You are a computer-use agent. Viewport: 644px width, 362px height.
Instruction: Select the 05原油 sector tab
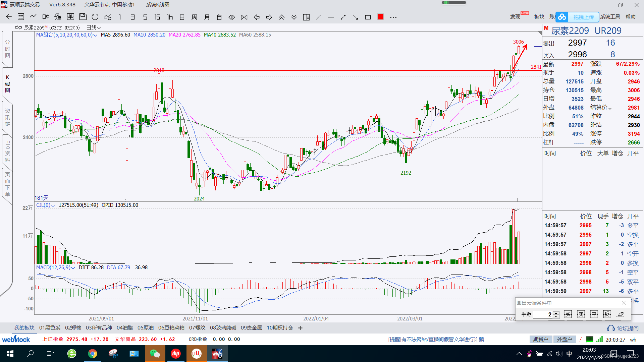(x=146, y=328)
